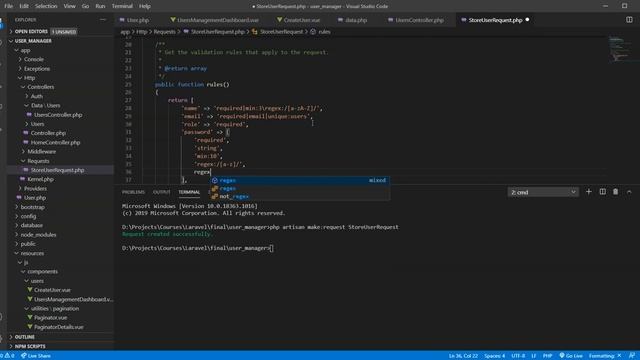Open the Help menu
This screenshot has height=360, width=640.
(145, 6)
